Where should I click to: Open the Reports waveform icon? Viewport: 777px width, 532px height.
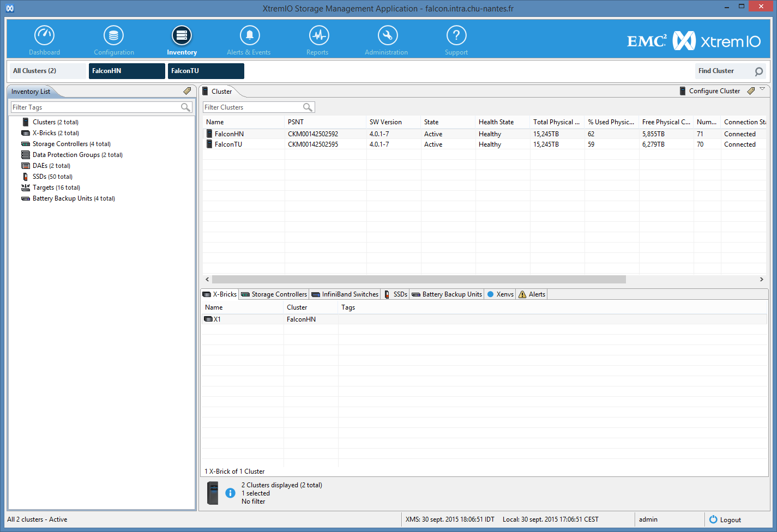[x=318, y=35]
